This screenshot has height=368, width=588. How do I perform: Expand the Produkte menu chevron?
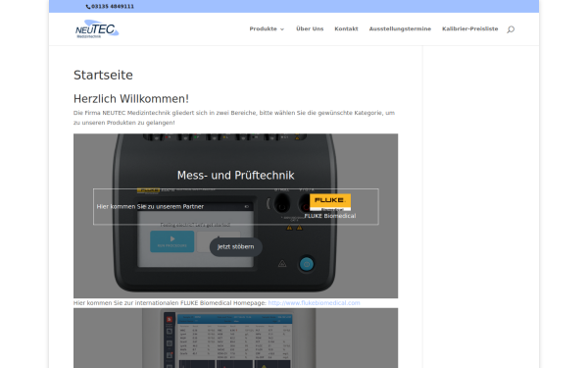click(282, 29)
